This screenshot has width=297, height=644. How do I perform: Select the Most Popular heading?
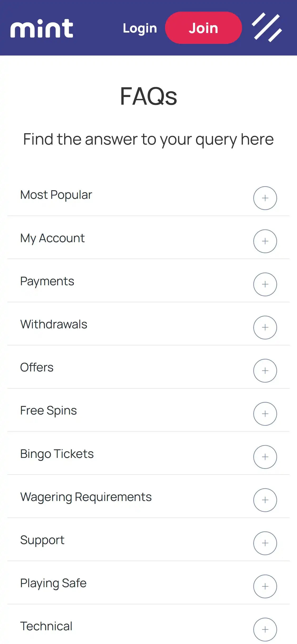(56, 195)
